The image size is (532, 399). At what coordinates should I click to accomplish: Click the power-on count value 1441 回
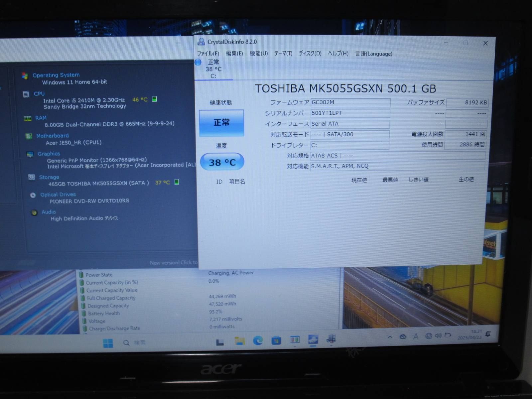pyautogui.click(x=466, y=134)
